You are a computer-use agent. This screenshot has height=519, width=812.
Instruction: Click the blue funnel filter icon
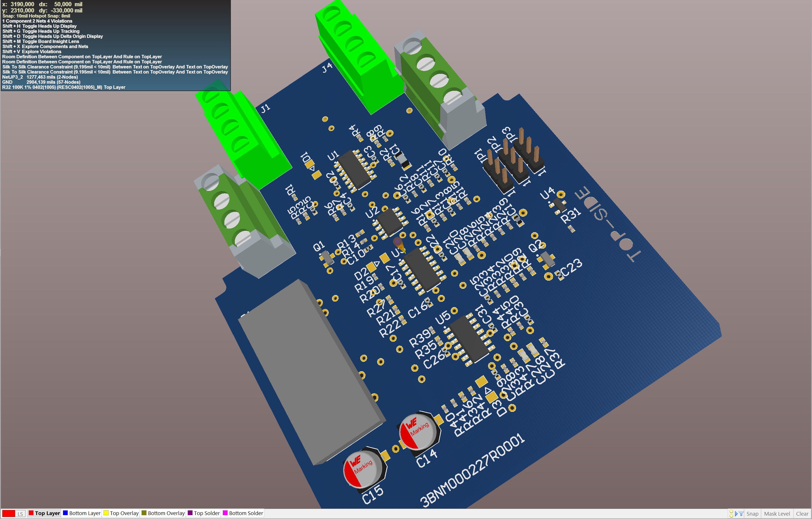coord(741,514)
